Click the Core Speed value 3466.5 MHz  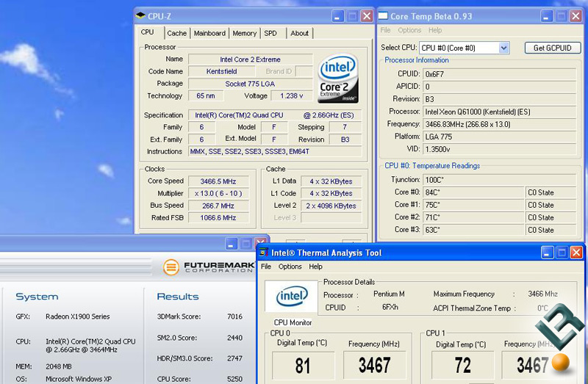pos(218,181)
